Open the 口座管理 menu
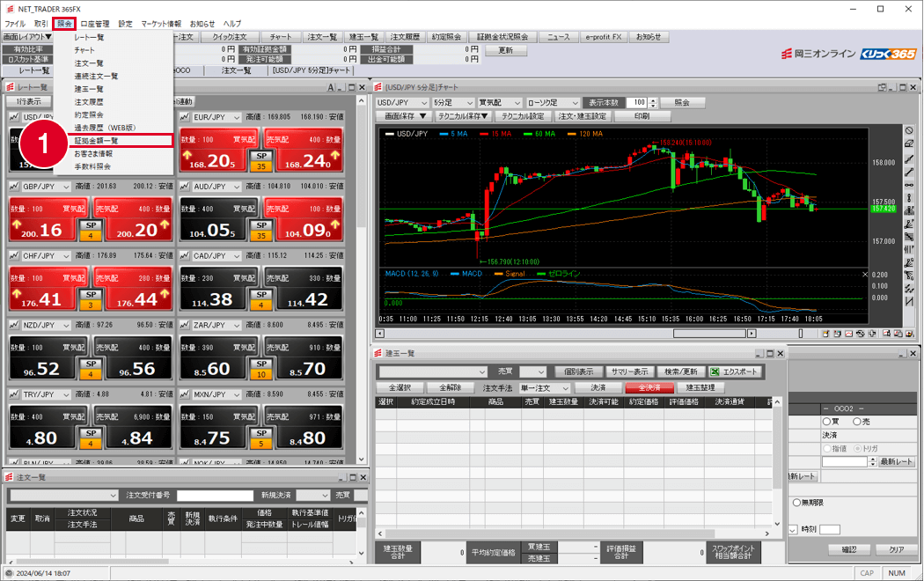Screen dimensions: 924x581 click(95, 24)
